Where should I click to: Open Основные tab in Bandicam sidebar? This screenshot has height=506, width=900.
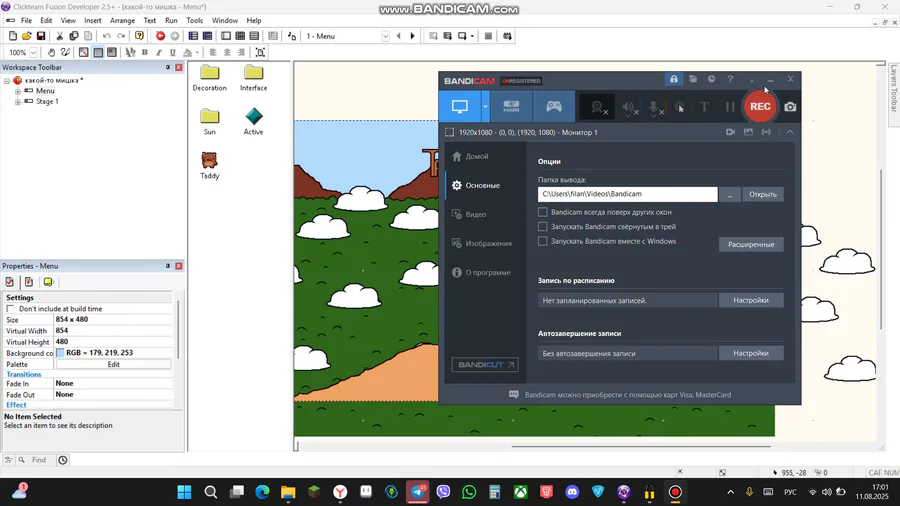click(x=485, y=185)
